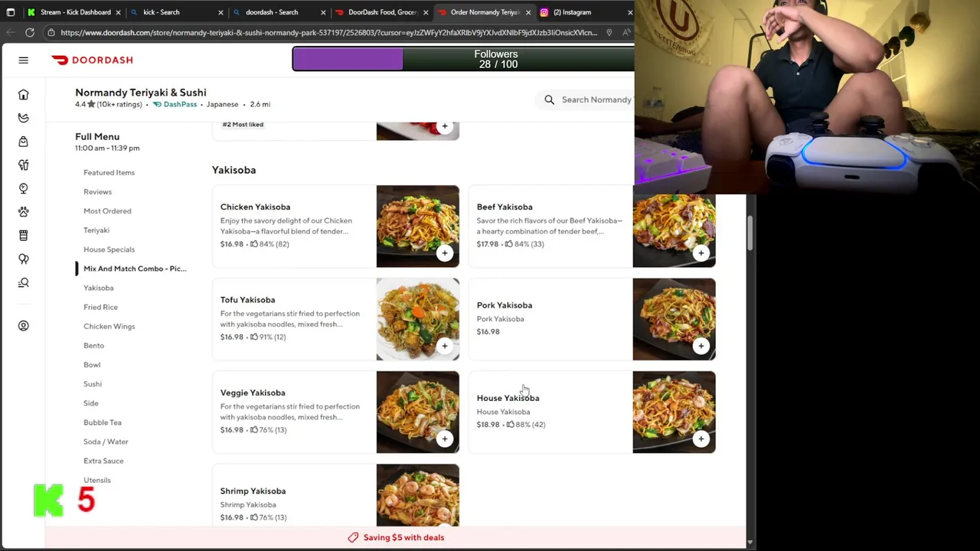Image resolution: width=980 pixels, height=551 pixels.
Task: Click the Followers 28 / 100 progress bar
Action: tap(463, 59)
